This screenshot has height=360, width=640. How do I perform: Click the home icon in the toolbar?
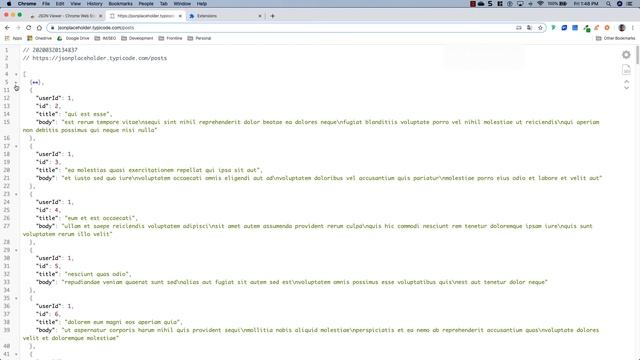coord(39,28)
